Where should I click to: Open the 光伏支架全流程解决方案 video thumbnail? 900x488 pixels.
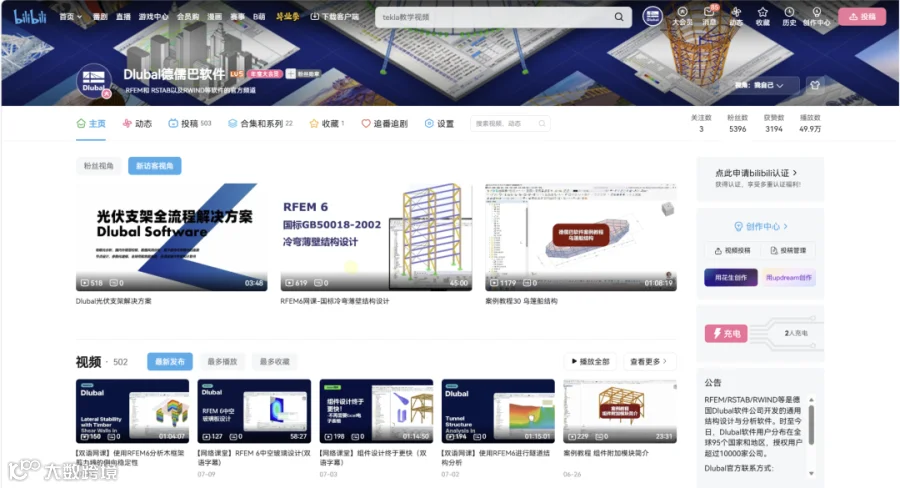point(172,237)
